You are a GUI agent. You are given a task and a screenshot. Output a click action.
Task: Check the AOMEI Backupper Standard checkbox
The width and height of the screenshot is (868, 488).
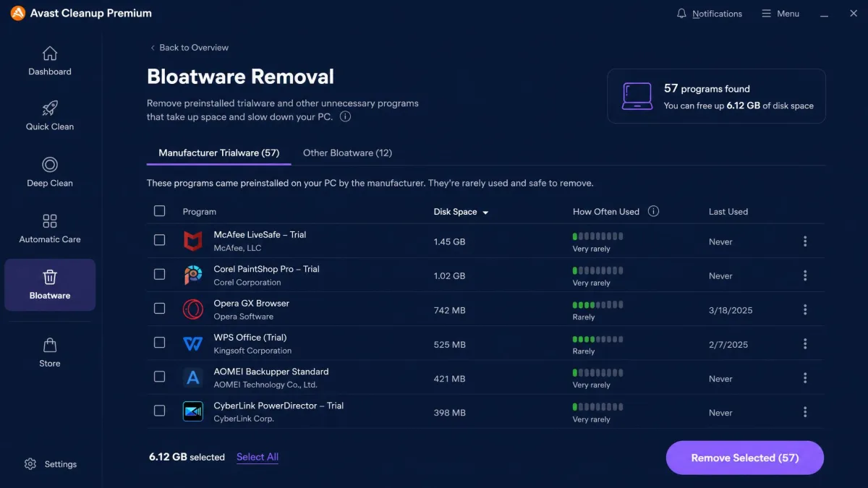160,376
